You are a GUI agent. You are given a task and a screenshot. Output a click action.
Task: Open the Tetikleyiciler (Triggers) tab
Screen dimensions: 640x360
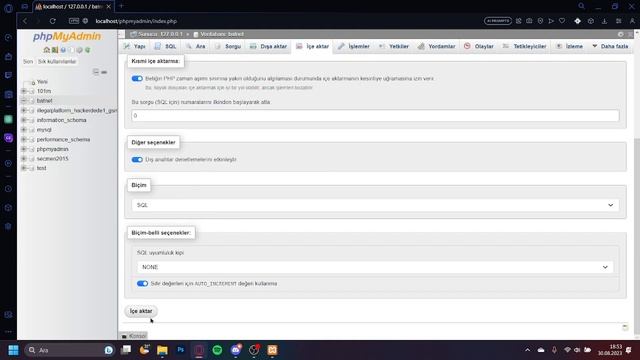coord(524,47)
